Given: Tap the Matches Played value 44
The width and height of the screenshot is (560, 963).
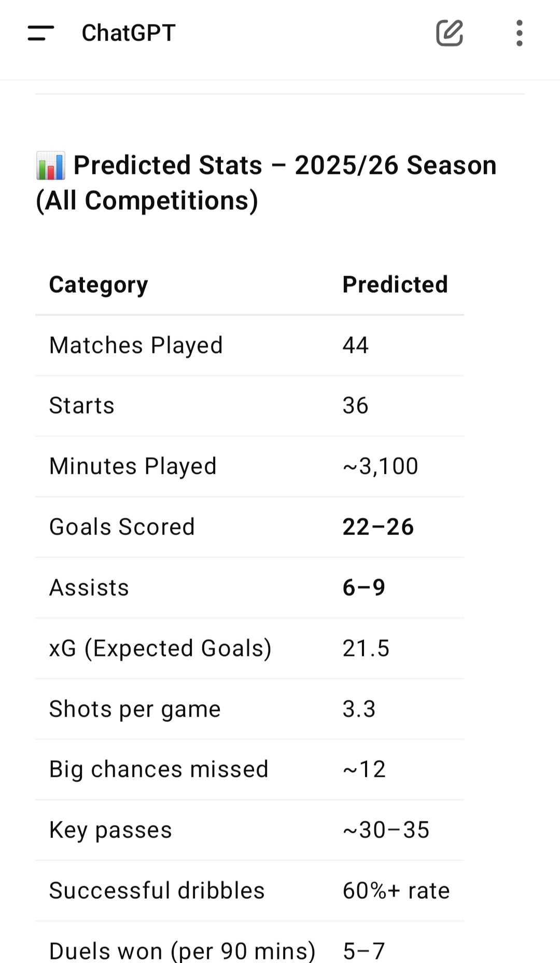Looking at the screenshot, I should (356, 346).
